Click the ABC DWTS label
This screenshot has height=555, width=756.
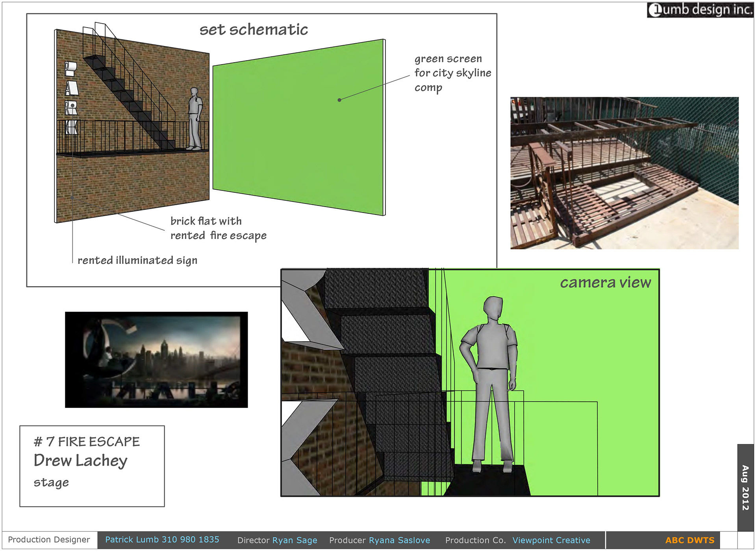(689, 540)
